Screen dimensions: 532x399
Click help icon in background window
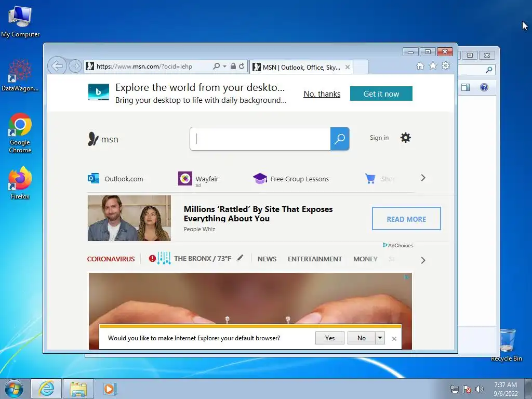point(484,87)
